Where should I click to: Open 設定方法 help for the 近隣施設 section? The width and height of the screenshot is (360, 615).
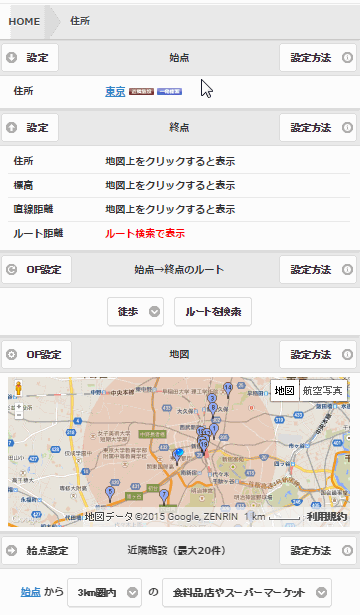click(x=318, y=551)
